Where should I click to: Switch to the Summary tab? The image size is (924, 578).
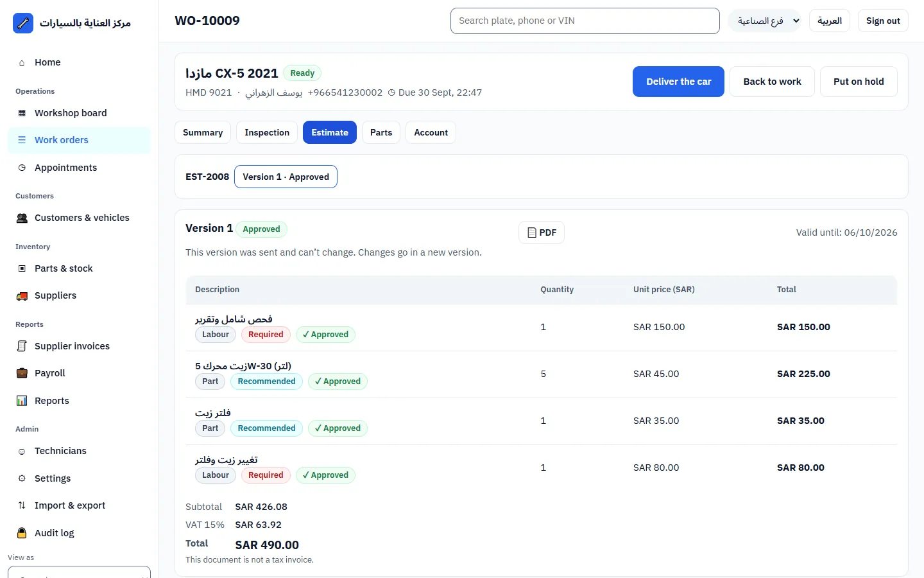203,132
